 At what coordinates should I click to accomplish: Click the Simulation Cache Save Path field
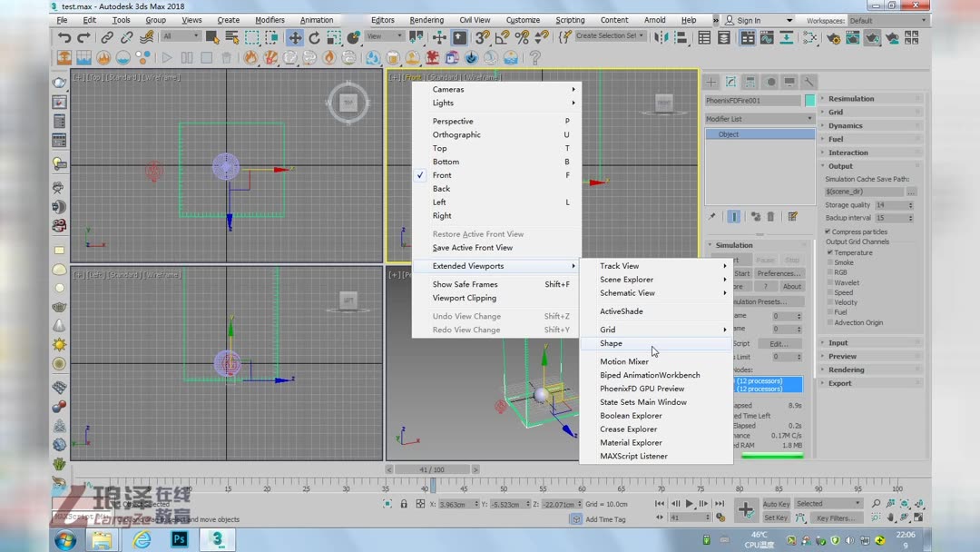(x=864, y=192)
